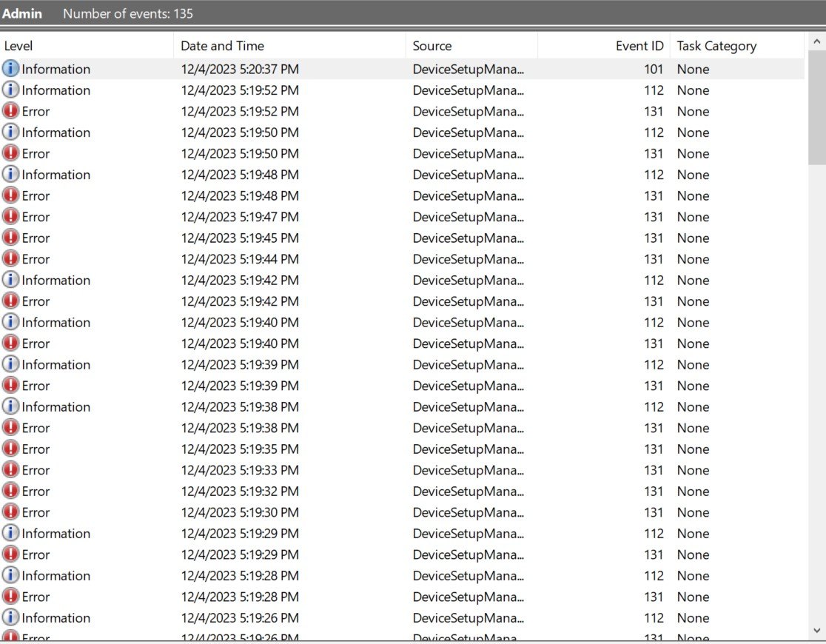Click the Information icon of the 5:20:37 PM event
The height and width of the screenshot is (644, 826).
click(x=10, y=69)
